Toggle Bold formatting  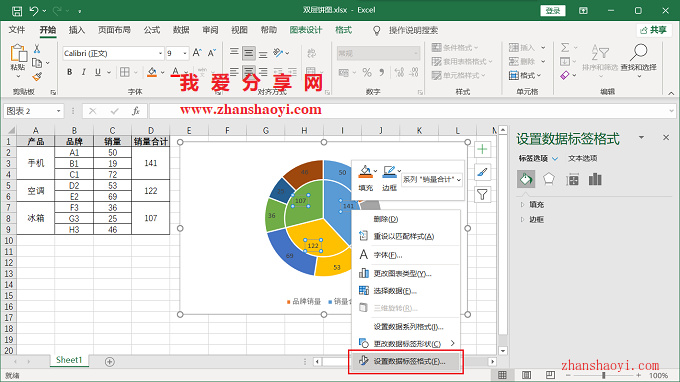pyautogui.click(x=69, y=72)
